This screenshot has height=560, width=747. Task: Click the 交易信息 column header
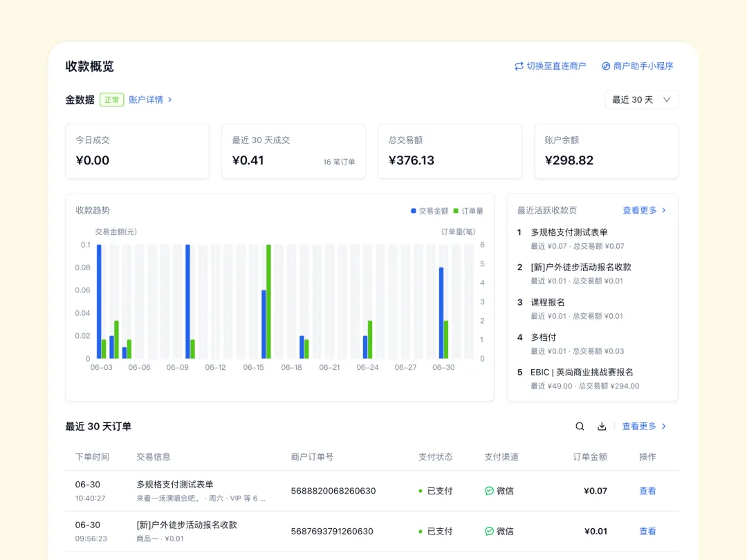[154, 457]
